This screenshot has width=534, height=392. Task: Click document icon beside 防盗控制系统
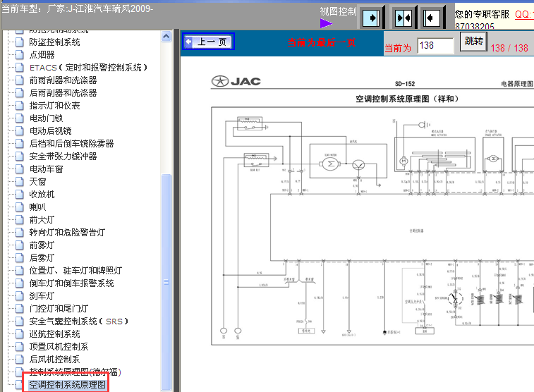20,42
